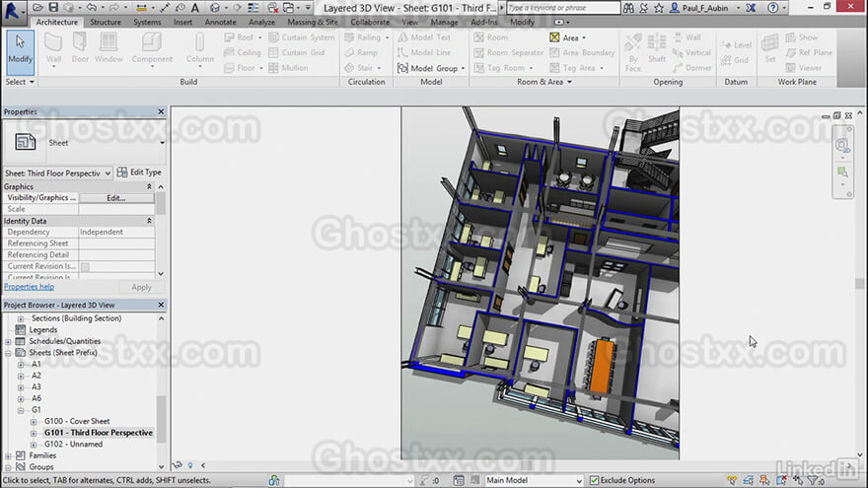Switch to the Analyze tab
The image size is (868, 488).
tap(261, 22)
